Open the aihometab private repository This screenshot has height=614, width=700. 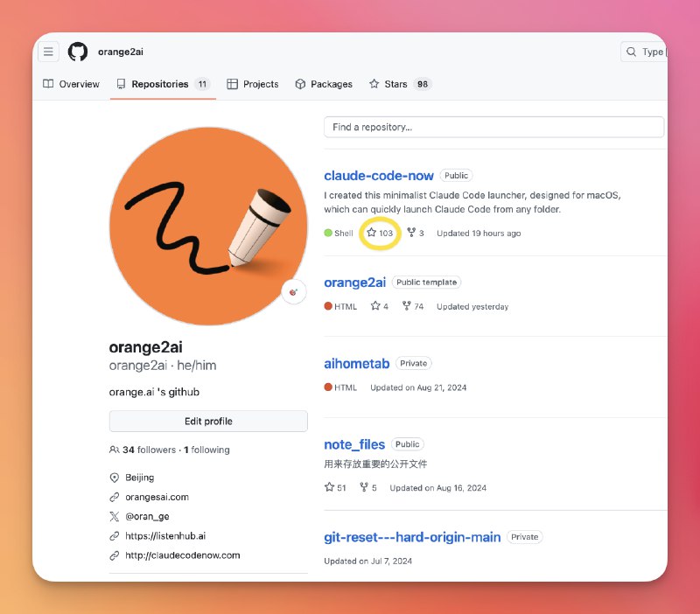pos(357,364)
